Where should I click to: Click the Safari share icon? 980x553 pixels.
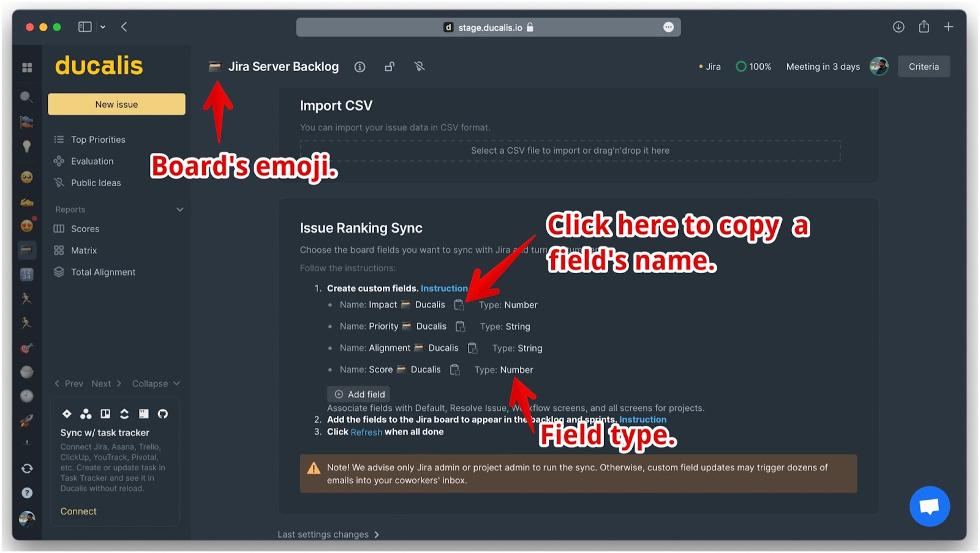coord(924,26)
